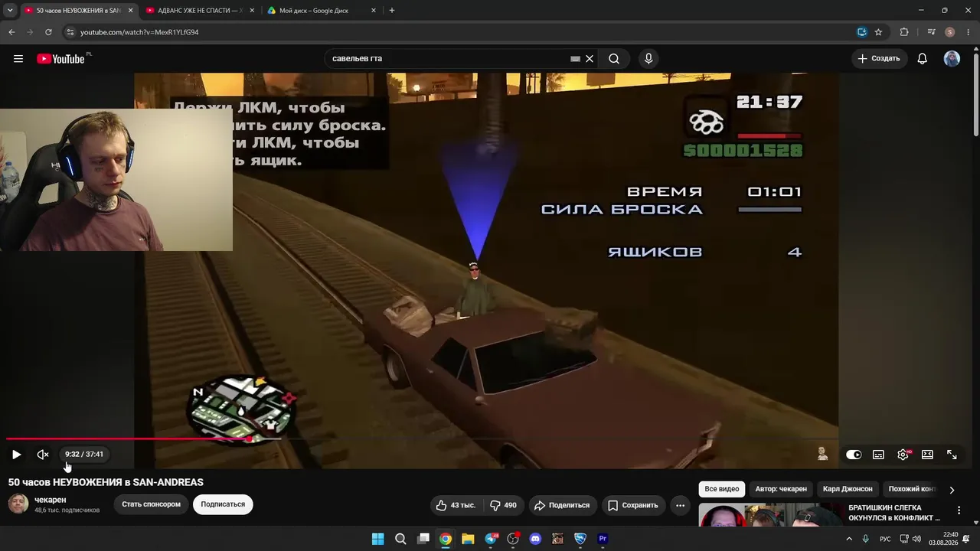The width and height of the screenshot is (980, 551).
Task: Click the 'Сохранить' save button
Action: [632, 505]
